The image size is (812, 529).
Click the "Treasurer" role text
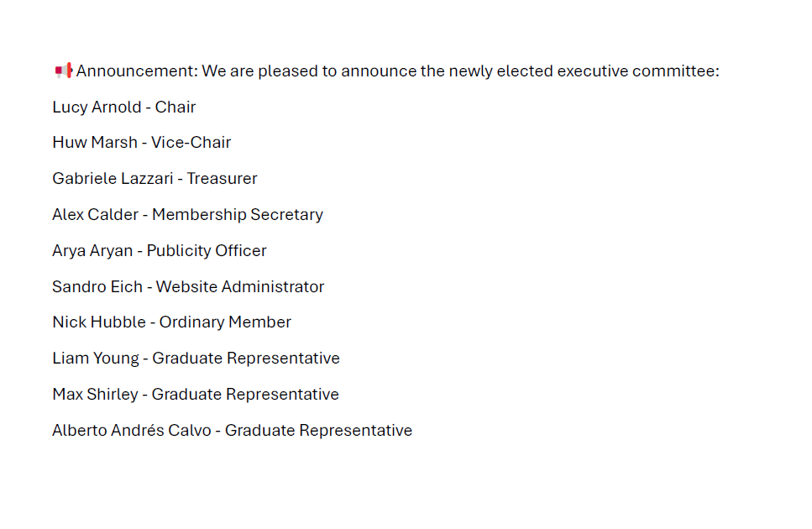coord(222,179)
